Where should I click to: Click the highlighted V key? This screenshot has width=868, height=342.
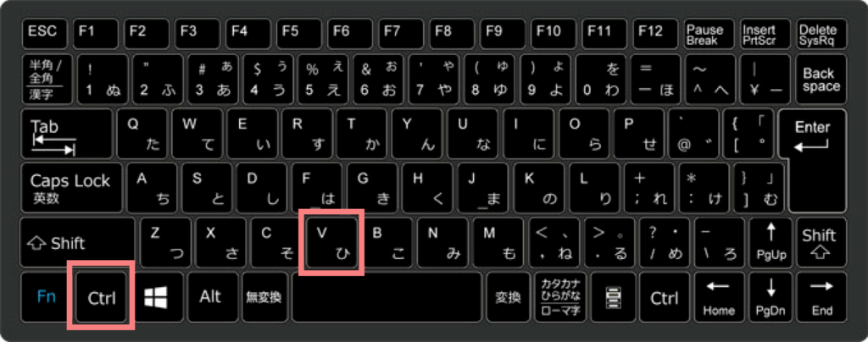coord(331,242)
